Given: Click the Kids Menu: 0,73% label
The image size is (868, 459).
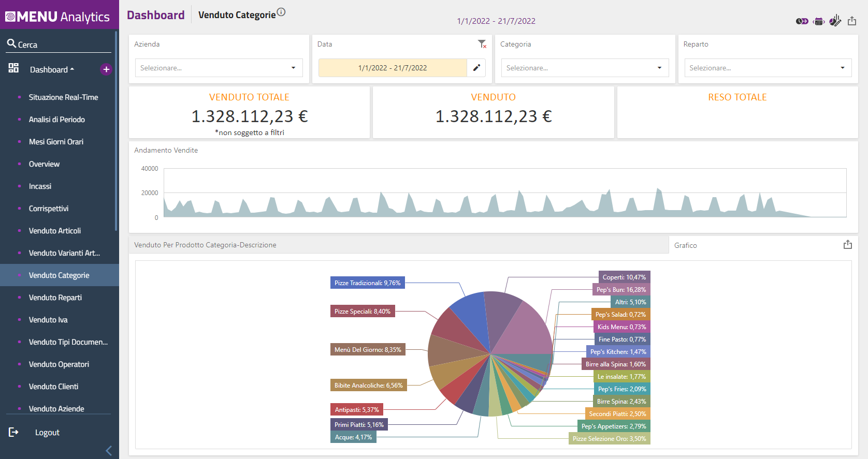Looking at the screenshot, I should [x=621, y=327].
